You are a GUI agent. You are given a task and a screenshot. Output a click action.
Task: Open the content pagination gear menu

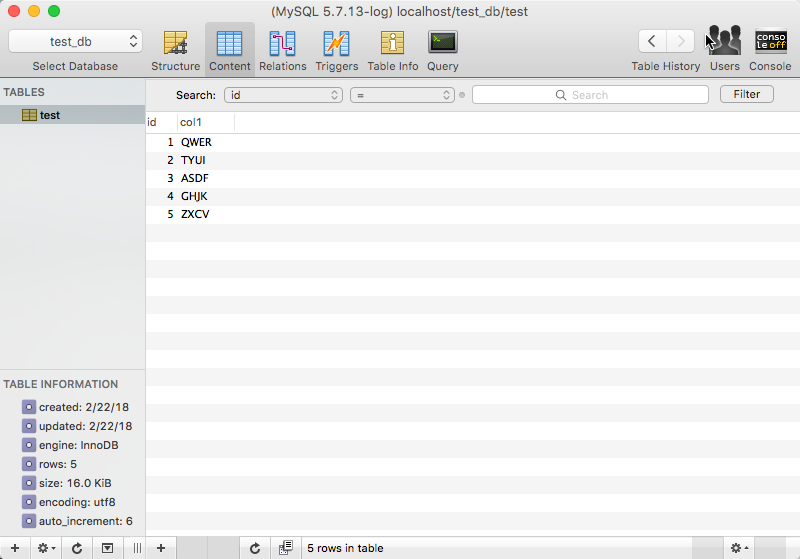pos(739,548)
